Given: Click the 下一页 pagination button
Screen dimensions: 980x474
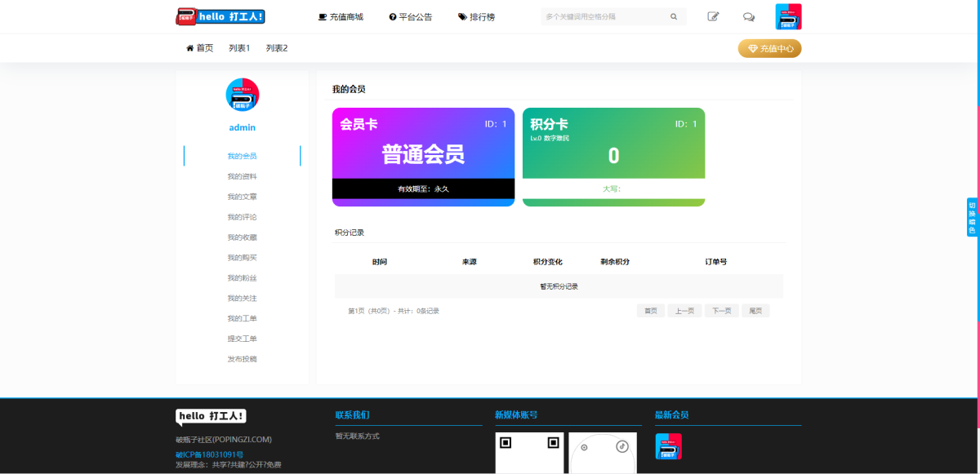Looking at the screenshot, I should point(721,311).
